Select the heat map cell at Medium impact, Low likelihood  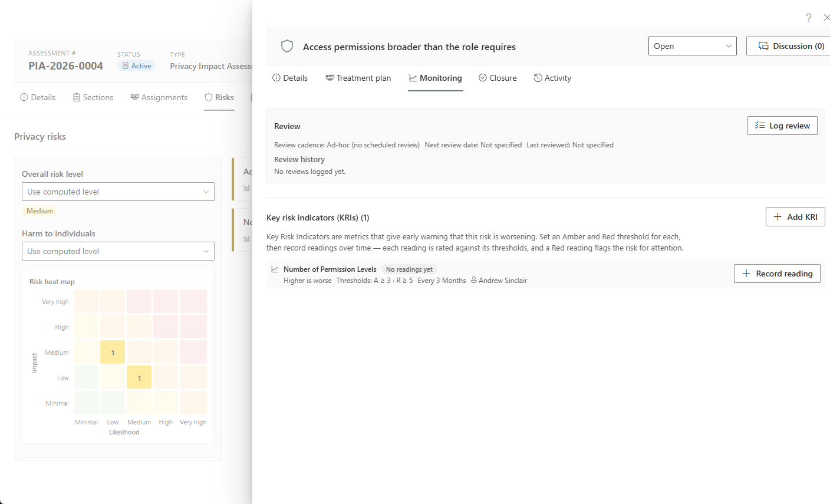click(113, 353)
